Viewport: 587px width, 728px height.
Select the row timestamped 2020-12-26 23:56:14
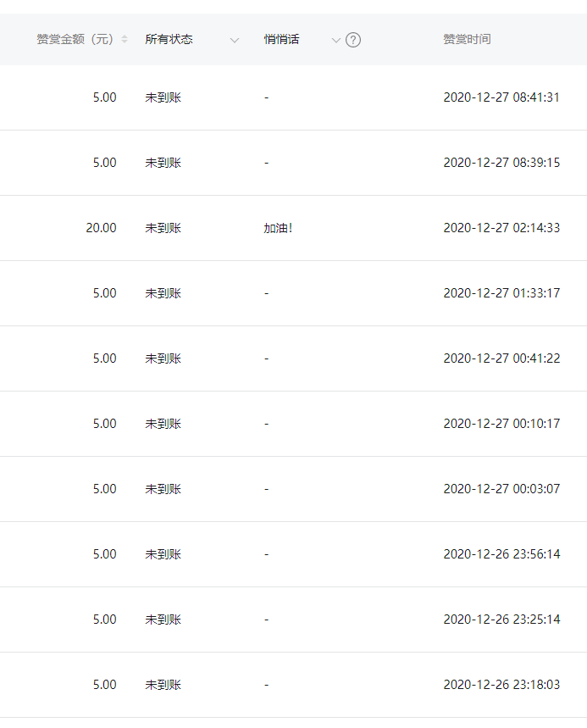[x=293, y=554]
